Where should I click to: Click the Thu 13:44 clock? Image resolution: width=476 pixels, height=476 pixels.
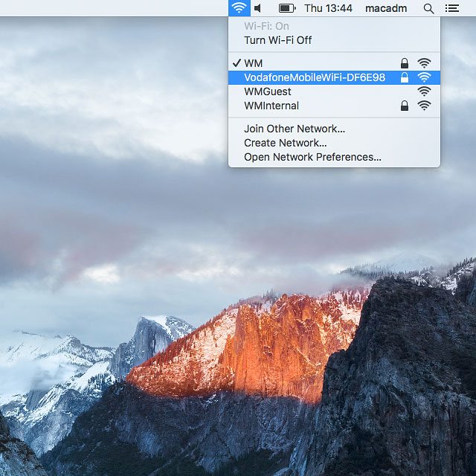tap(328, 8)
